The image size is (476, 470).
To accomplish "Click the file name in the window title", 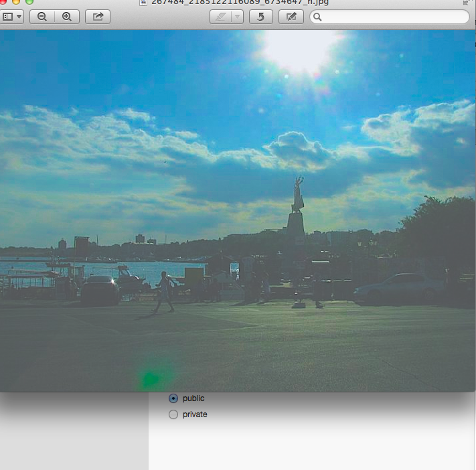I will [x=240, y=2].
